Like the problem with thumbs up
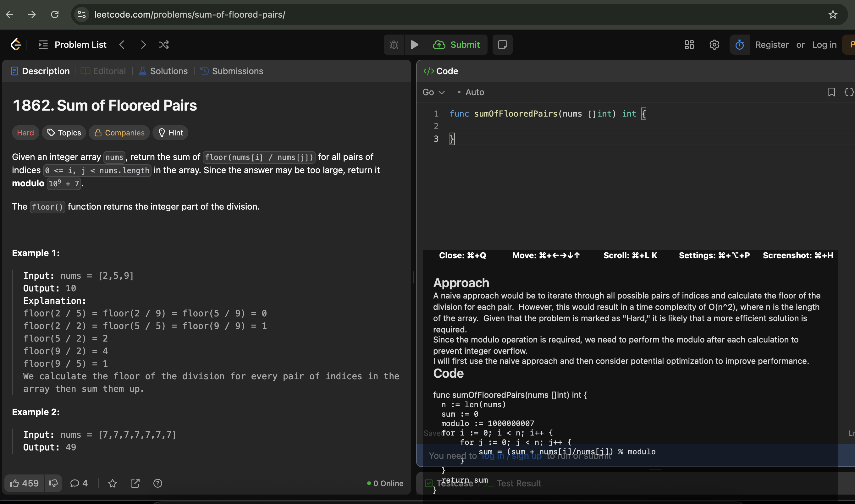The image size is (855, 504). tap(24, 483)
